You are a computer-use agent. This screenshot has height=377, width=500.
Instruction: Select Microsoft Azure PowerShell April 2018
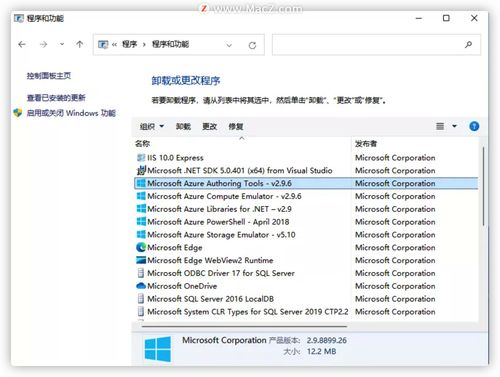(306, 222)
